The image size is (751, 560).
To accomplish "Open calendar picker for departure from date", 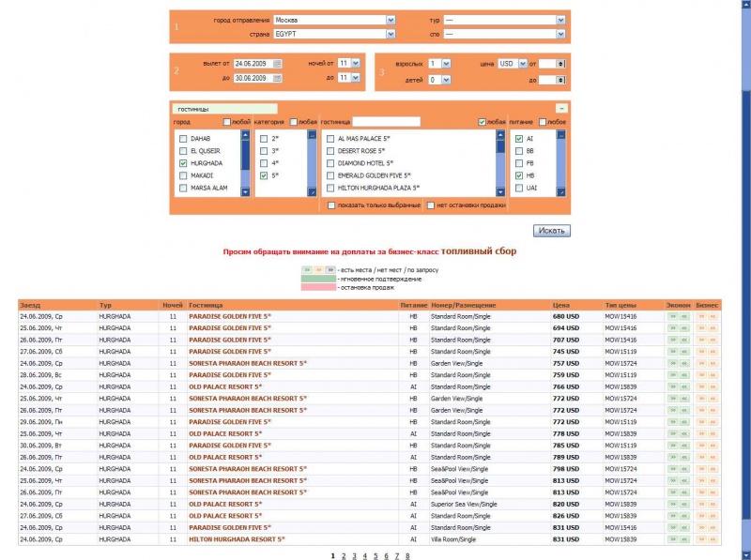I will (x=278, y=64).
